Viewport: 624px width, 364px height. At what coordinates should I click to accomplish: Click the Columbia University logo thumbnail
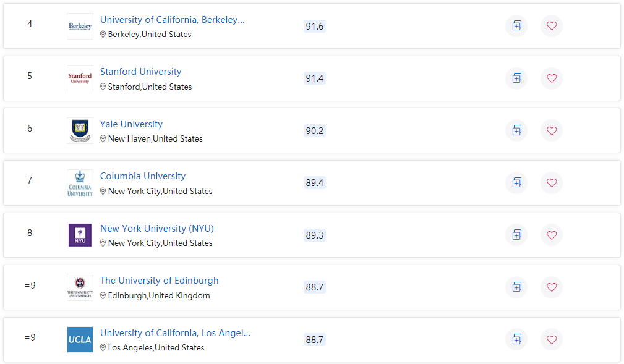tap(80, 183)
